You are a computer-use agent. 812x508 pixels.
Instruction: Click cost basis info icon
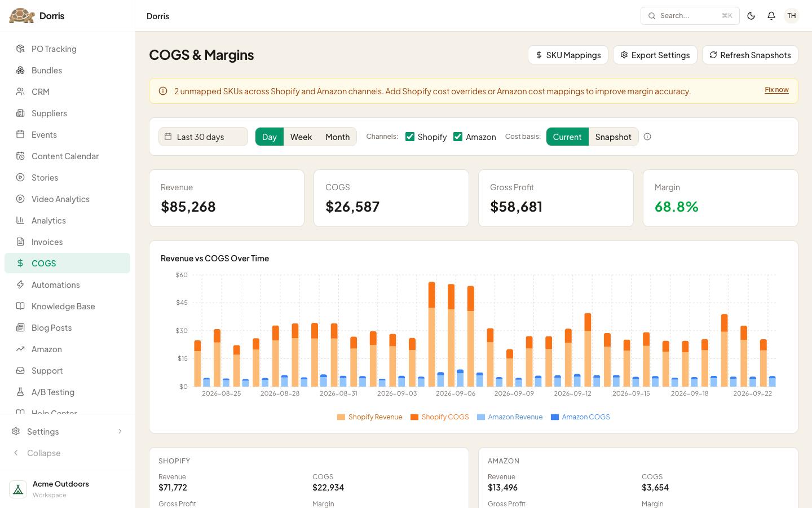tap(647, 137)
